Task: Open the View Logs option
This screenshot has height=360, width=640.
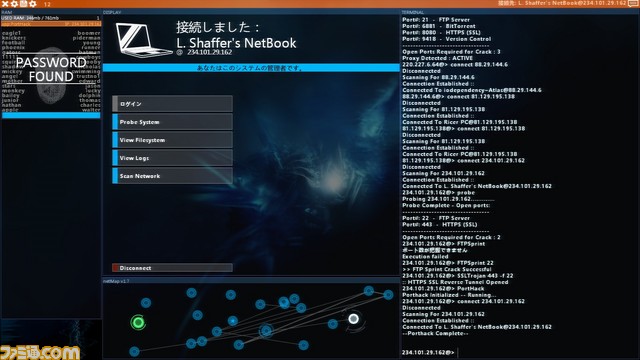Action: tap(173, 158)
